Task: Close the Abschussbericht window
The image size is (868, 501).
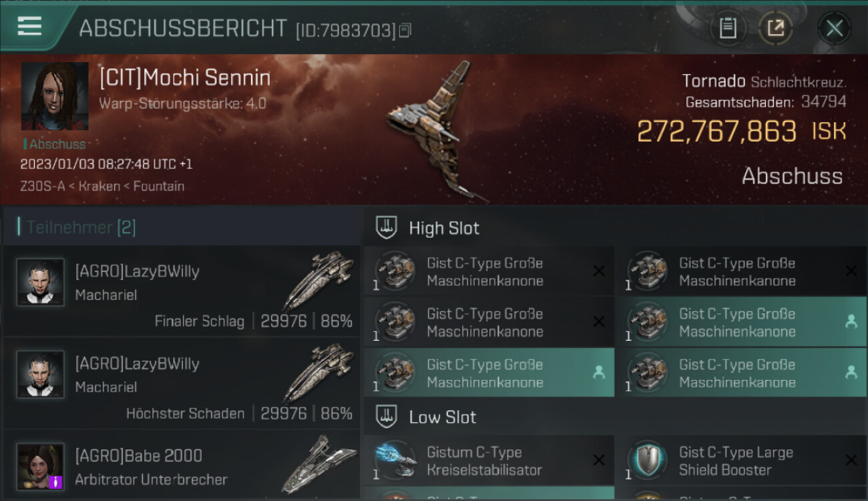Action: 834,28
